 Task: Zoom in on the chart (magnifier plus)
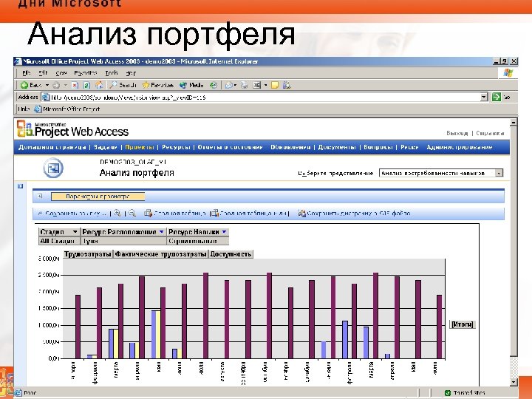pos(117,213)
